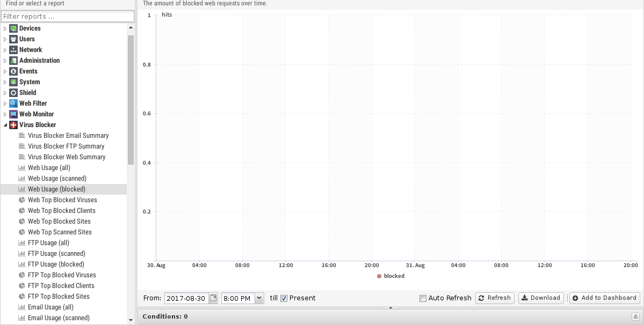The width and height of the screenshot is (644, 325).
Task: Click the Shield category icon
Action: click(13, 93)
